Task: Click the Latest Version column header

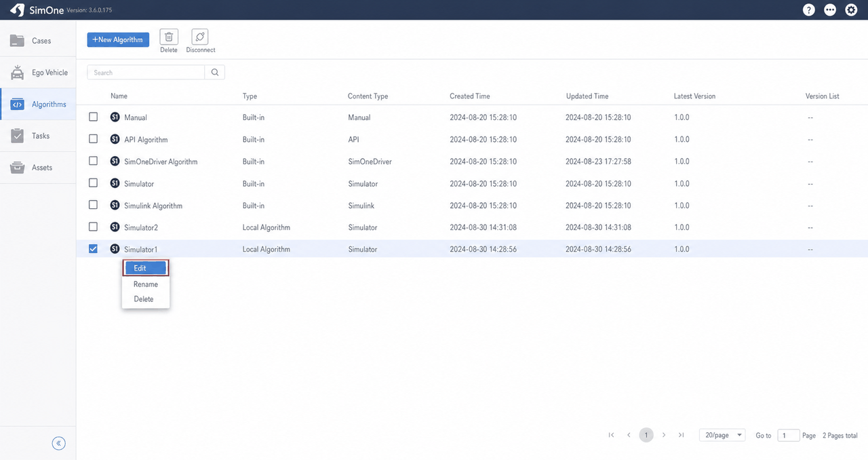Action: (694, 96)
